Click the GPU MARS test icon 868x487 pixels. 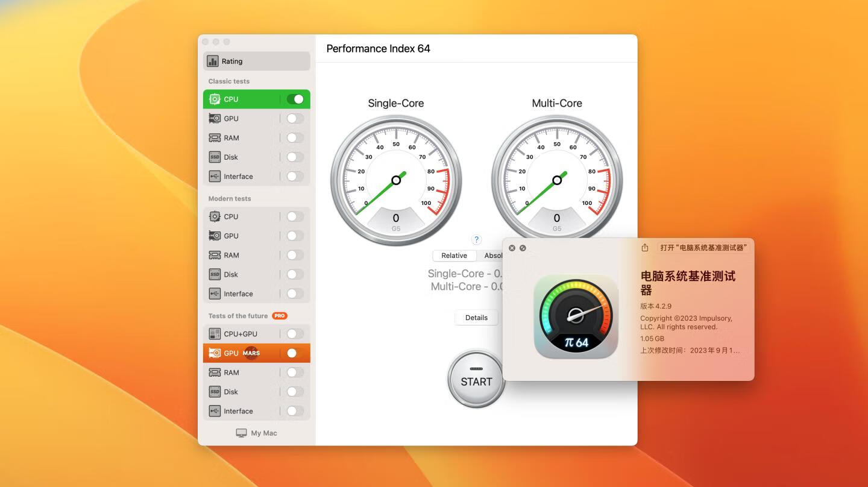pyautogui.click(x=215, y=353)
